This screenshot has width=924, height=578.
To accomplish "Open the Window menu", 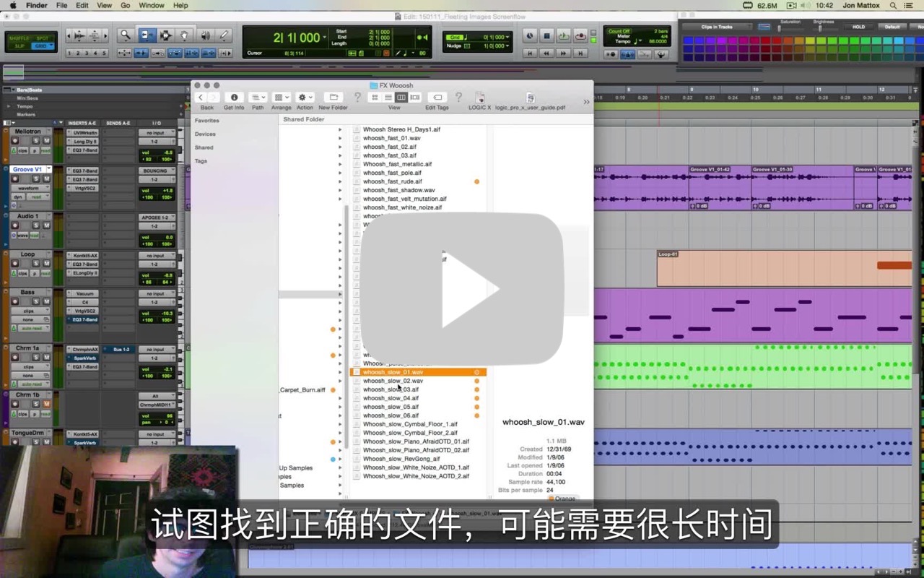I will (152, 5).
